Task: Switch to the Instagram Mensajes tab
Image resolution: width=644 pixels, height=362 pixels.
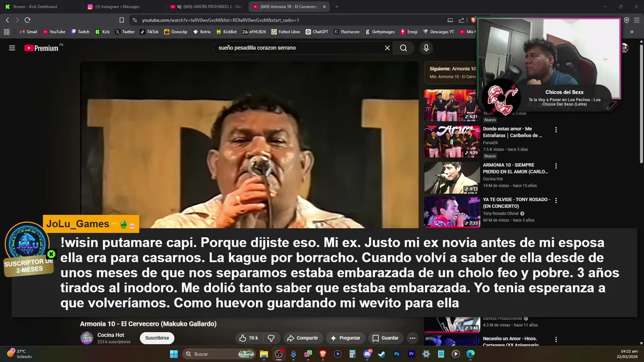Action: pyautogui.click(x=123, y=7)
